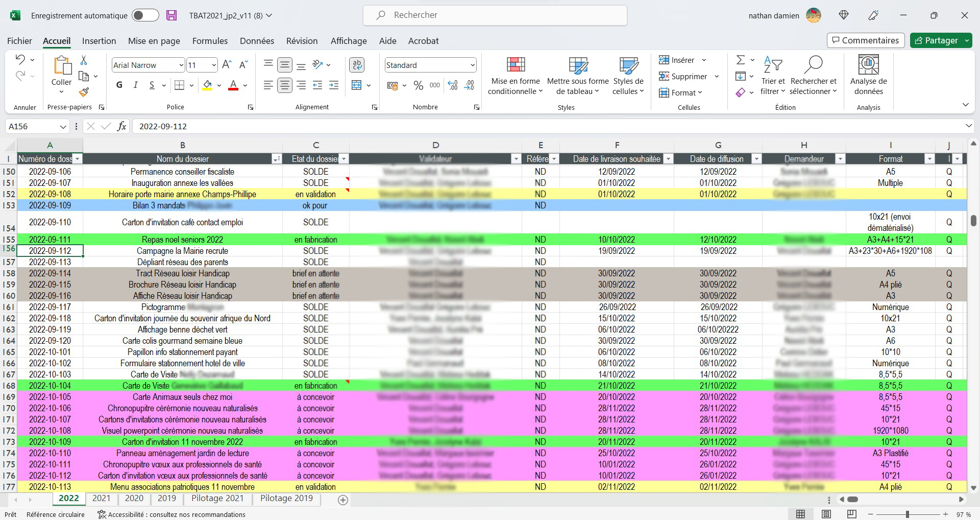Switch to page layout view

coord(826,514)
